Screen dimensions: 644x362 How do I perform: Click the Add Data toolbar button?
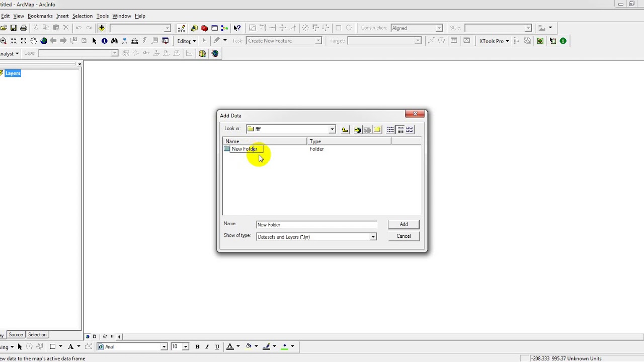[102, 28]
